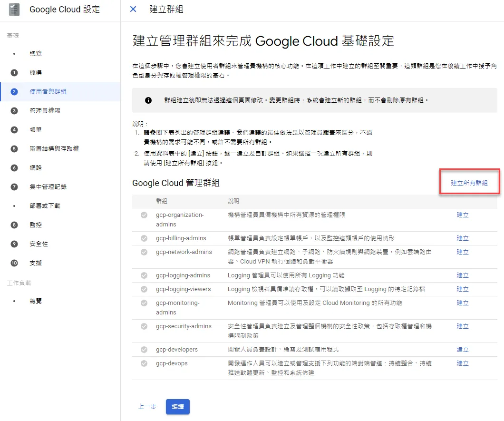Screen dimensions: 504x421
Task: Click 建立 for gcp-network-admins
Action: click(x=463, y=252)
